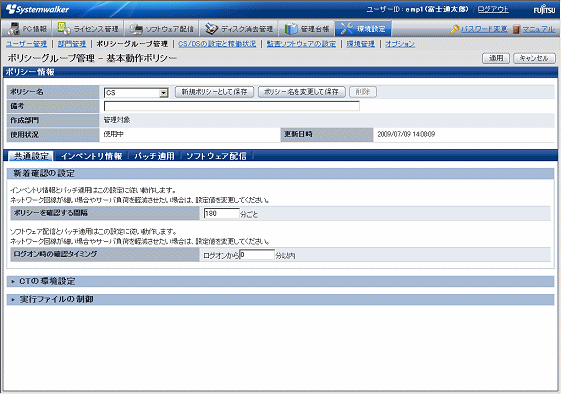
Task: Open the PC情報 tab icon
Action: pos(14,29)
